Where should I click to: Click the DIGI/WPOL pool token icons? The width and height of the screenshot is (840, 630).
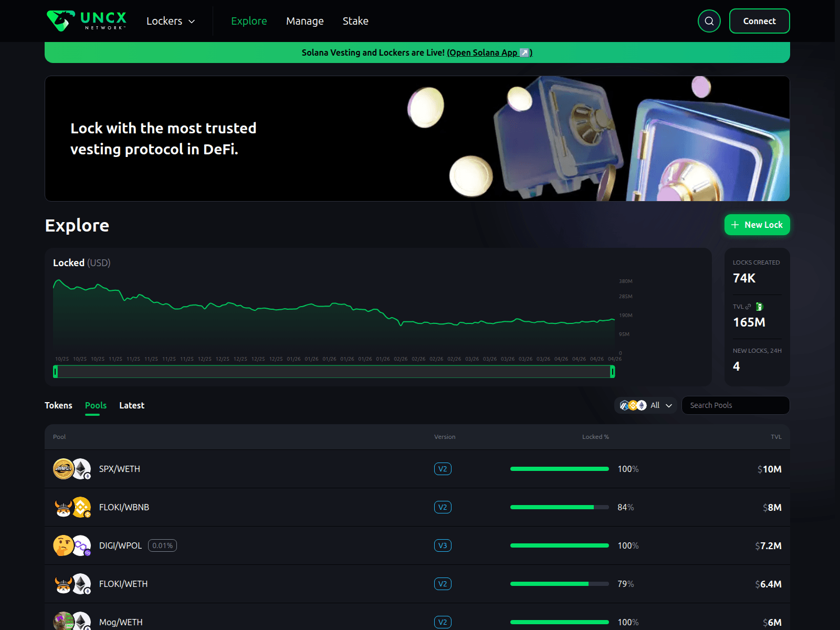click(x=72, y=545)
